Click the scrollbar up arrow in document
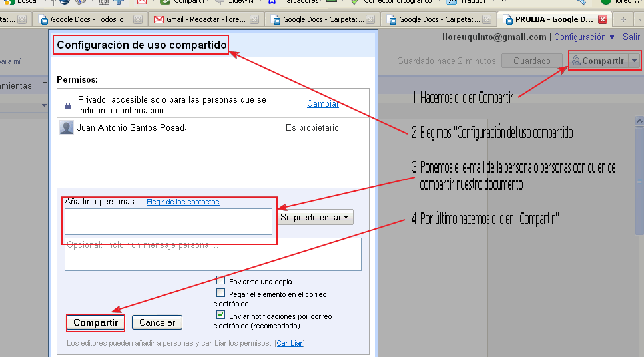The image size is (644, 357). pos(639,121)
